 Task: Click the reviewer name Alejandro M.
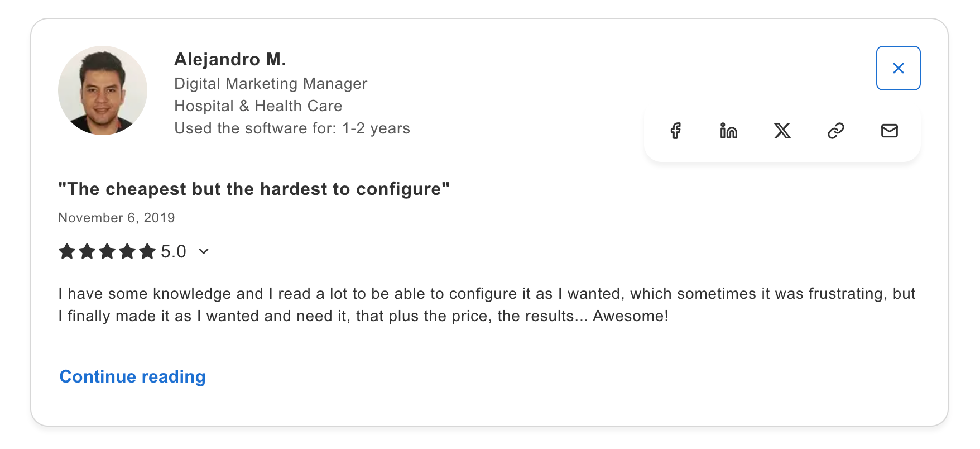(230, 59)
